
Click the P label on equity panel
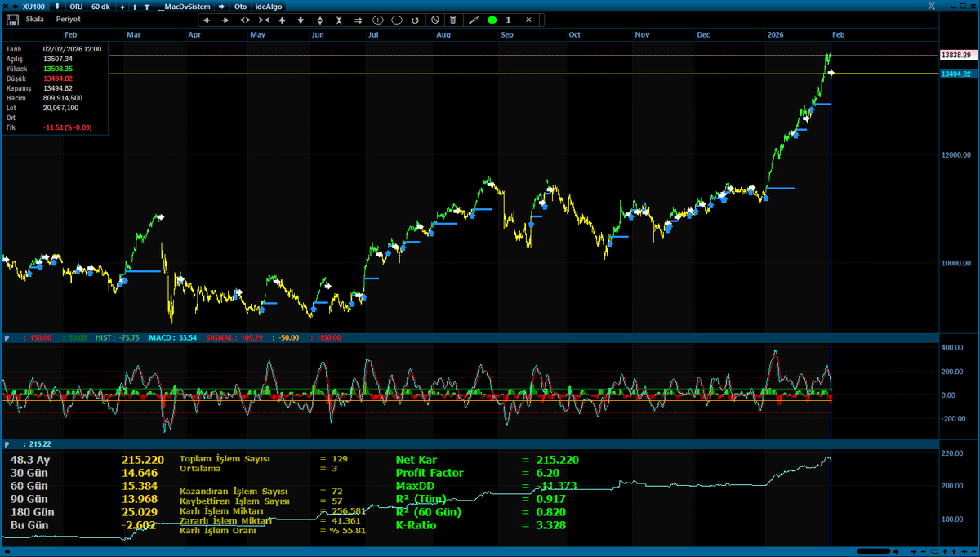click(x=7, y=444)
